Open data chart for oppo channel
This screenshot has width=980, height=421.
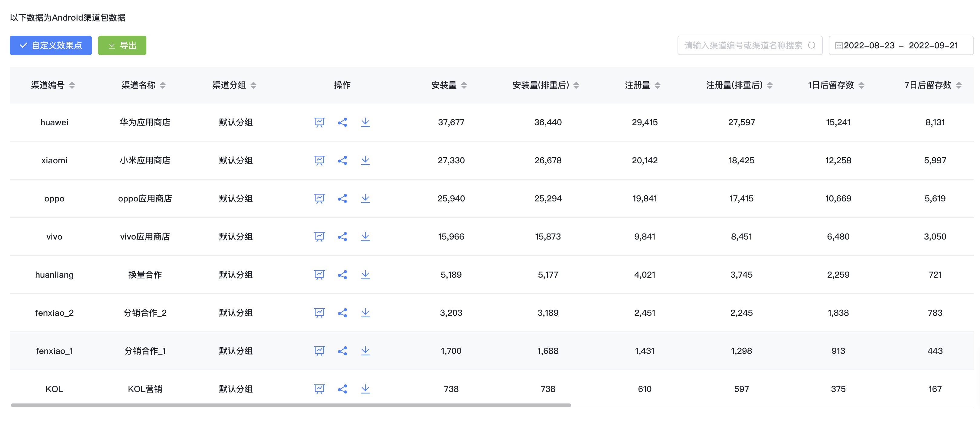(x=319, y=198)
